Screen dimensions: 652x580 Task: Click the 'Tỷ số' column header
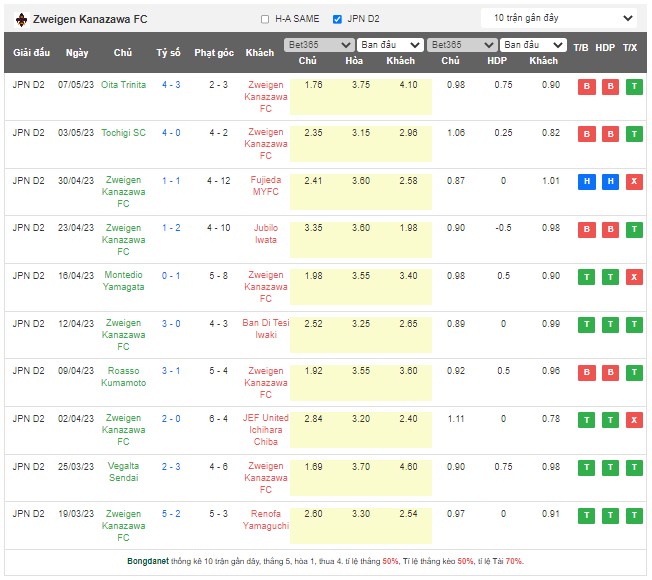point(169,52)
